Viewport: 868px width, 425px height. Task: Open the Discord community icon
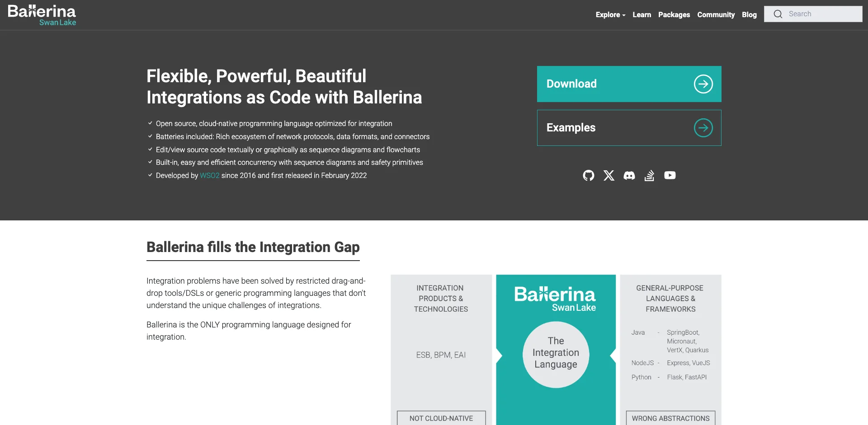click(629, 175)
